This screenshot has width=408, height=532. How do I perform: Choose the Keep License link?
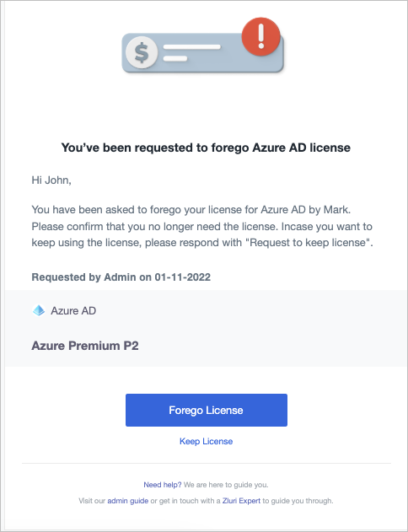click(207, 441)
